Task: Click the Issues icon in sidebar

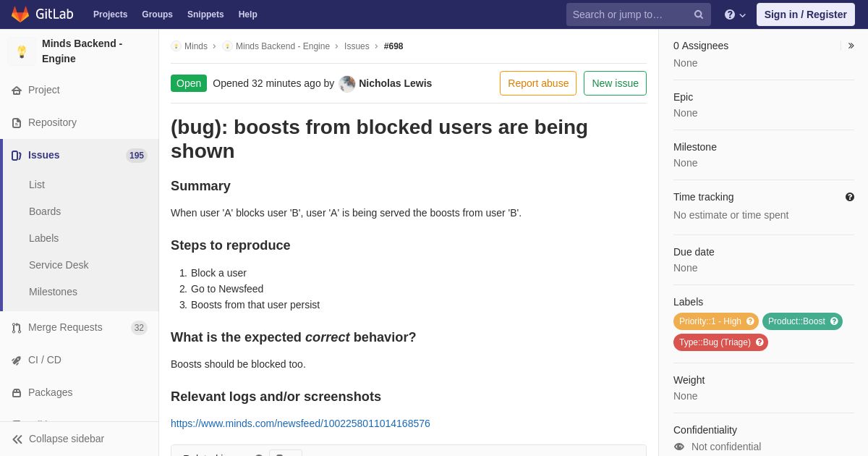Action: point(17,156)
